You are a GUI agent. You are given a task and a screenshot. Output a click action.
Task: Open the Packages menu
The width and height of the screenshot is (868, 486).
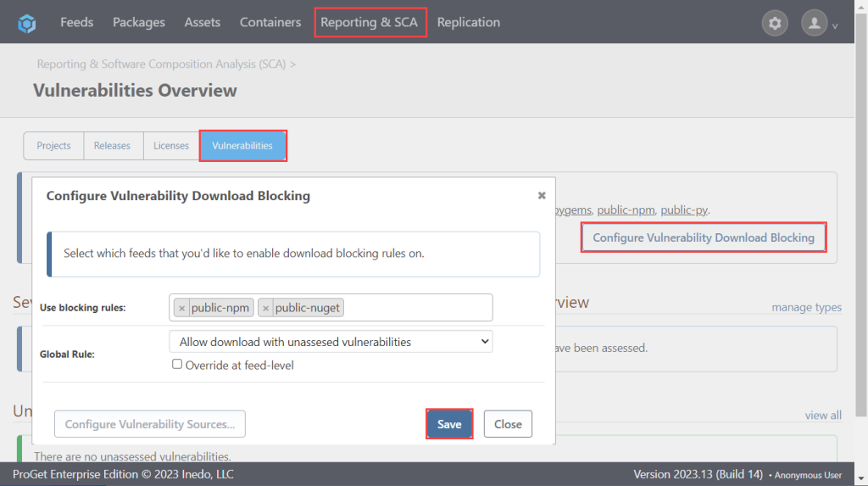(x=139, y=23)
